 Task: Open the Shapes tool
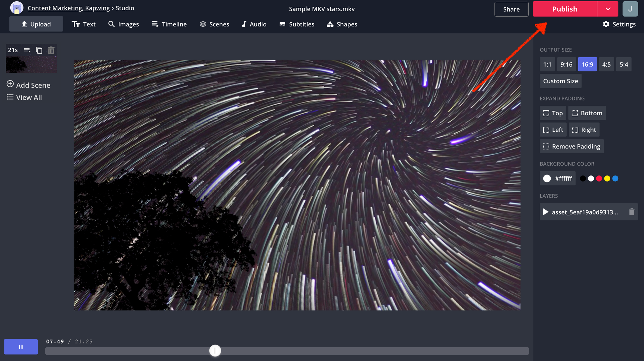[x=342, y=24]
